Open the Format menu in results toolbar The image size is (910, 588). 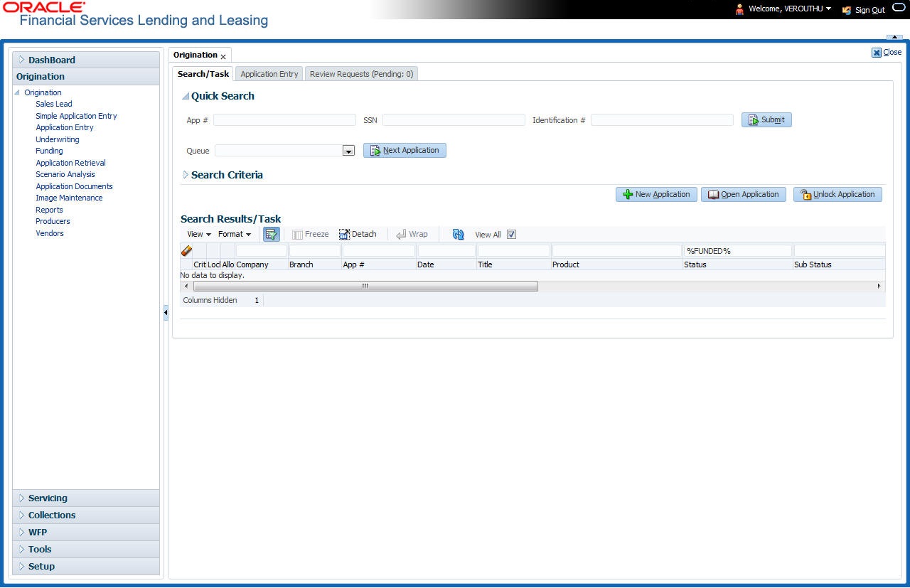tap(235, 234)
